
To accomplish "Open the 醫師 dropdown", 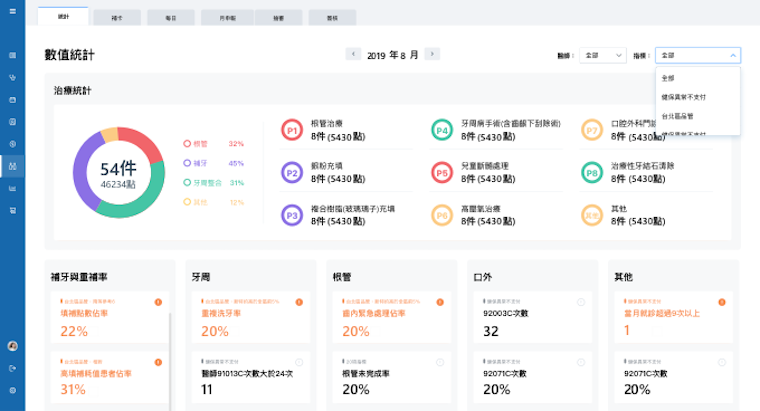I will tap(603, 56).
